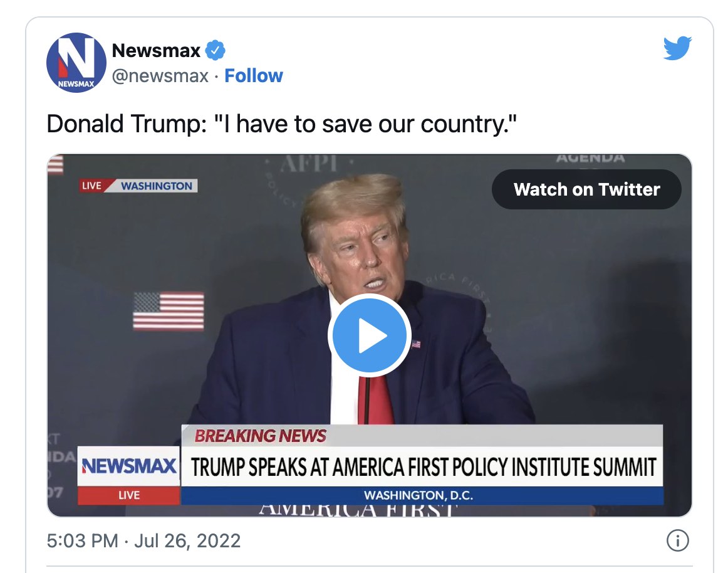Click the AFPI logo on backdrop
The image size is (728, 573).
click(309, 164)
